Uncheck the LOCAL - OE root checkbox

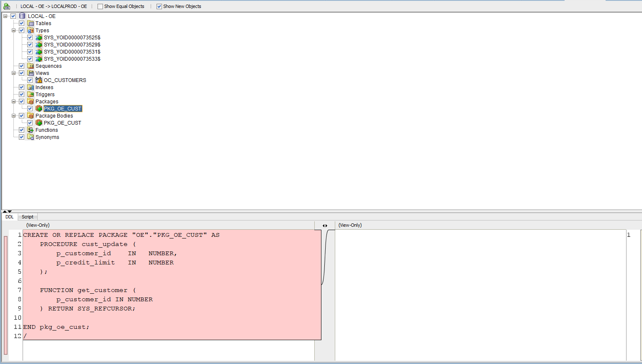(x=13, y=16)
